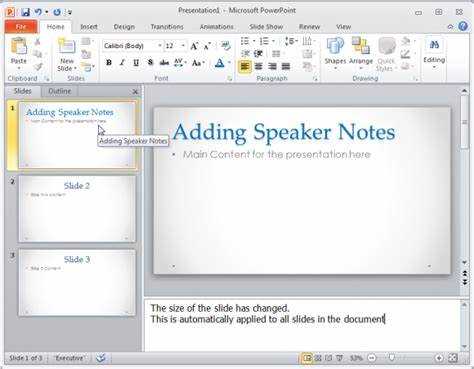The height and width of the screenshot is (369, 474).
Task: Start Slide Show from status bar
Action: (x=339, y=358)
